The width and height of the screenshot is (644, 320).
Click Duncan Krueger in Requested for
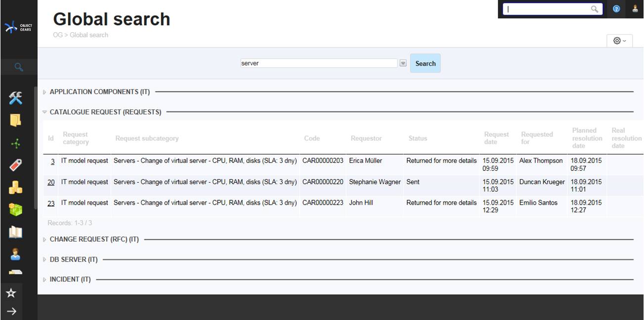[x=542, y=182]
